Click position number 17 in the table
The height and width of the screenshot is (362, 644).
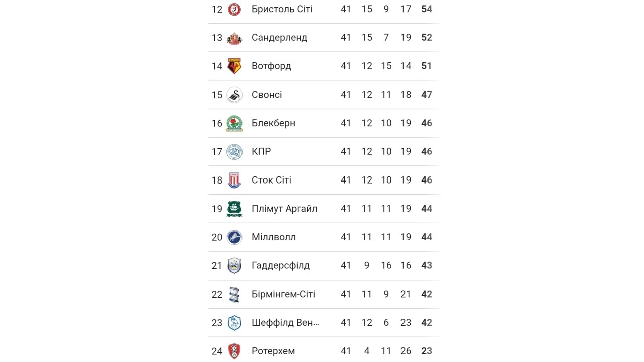(x=217, y=152)
